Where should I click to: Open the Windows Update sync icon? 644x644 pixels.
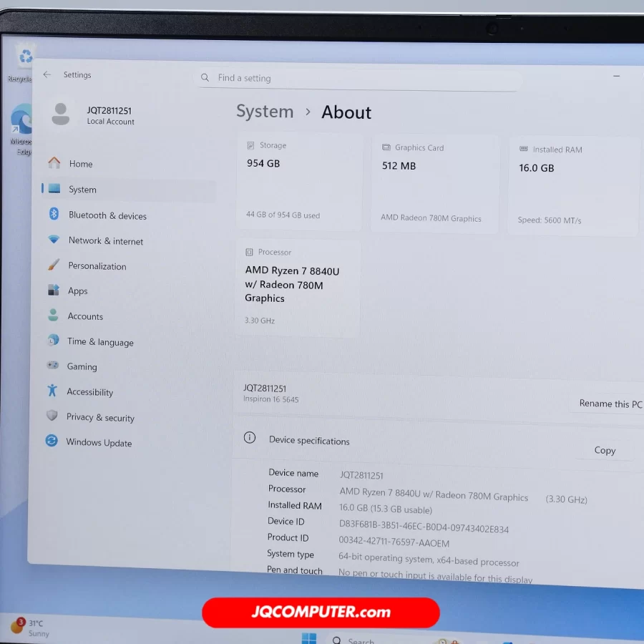pos(52,441)
